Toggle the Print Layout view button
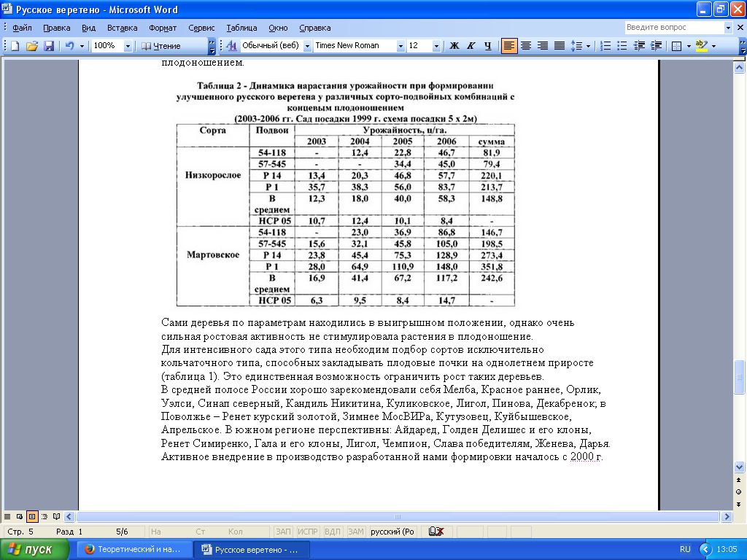 click(32, 516)
